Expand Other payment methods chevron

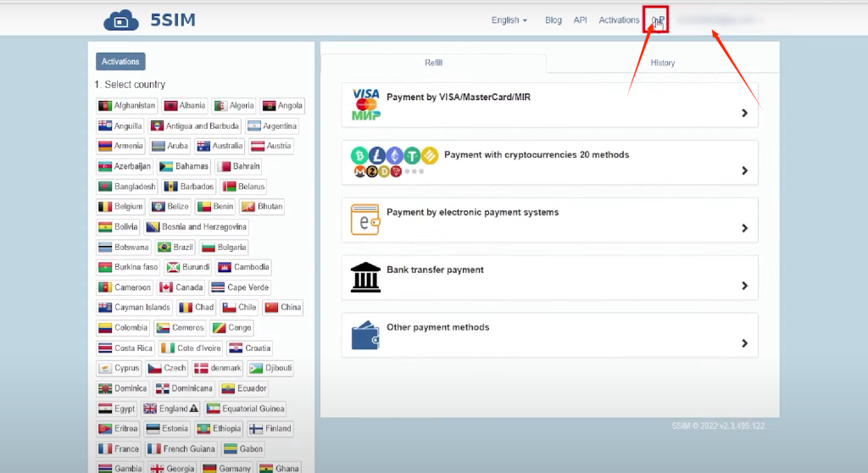point(744,343)
